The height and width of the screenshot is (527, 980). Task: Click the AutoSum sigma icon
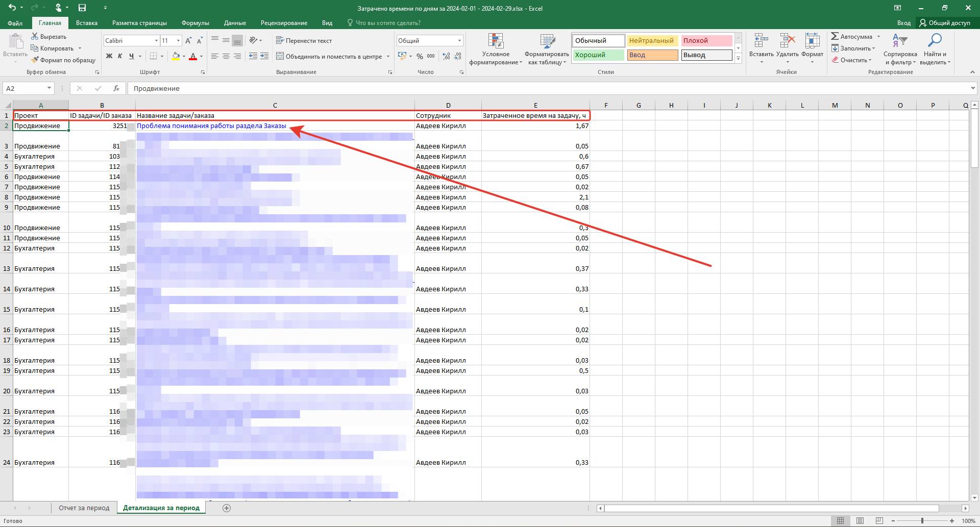835,36
